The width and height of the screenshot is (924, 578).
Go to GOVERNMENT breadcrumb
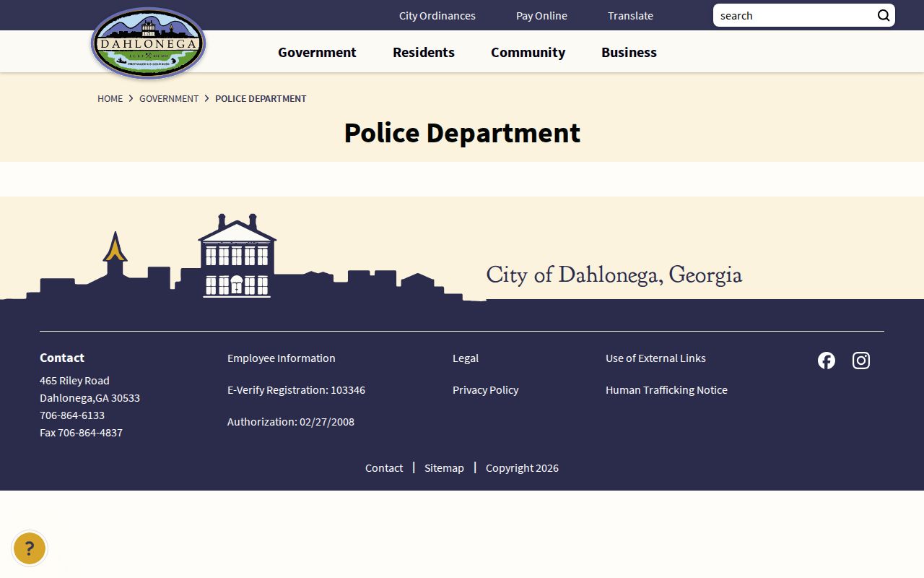169,98
